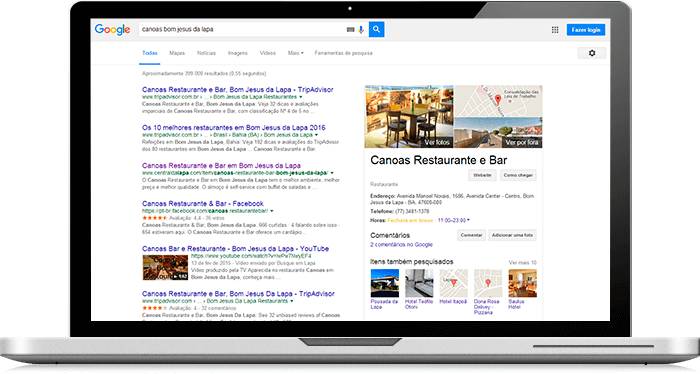
Task: Open Saulus Hotel thumbnail
Action: (x=522, y=283)
